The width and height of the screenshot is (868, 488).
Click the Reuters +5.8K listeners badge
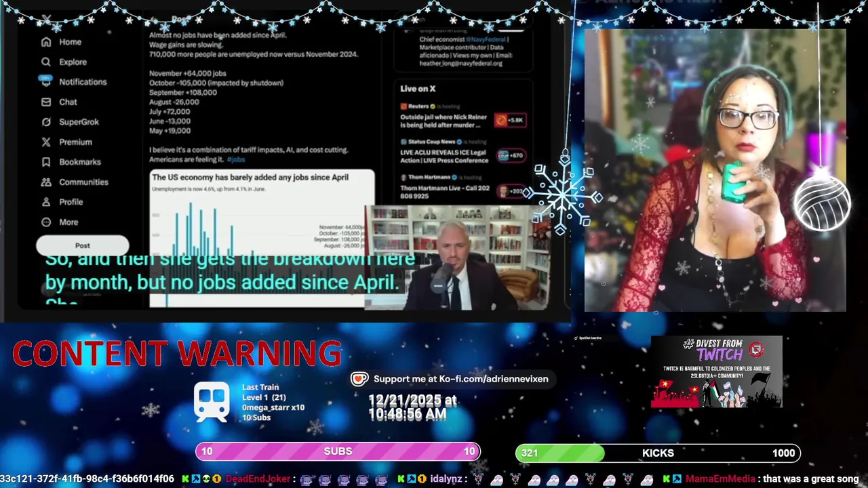point(510,120)
